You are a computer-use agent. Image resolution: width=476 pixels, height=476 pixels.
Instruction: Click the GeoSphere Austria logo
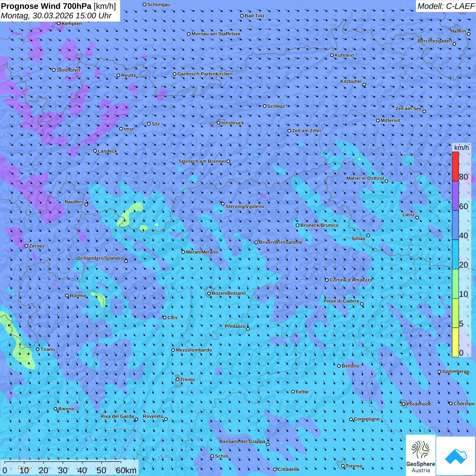tap(421, 455)
